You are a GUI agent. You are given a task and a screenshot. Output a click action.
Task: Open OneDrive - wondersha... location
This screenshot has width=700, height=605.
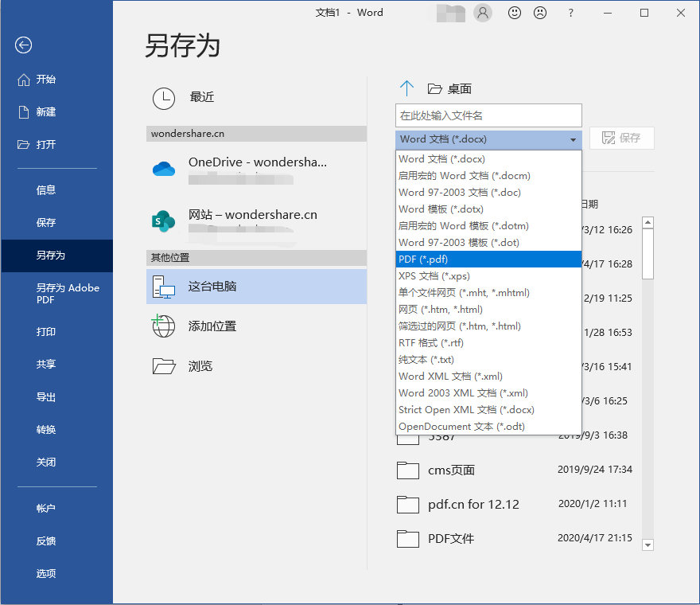(257, 169)
